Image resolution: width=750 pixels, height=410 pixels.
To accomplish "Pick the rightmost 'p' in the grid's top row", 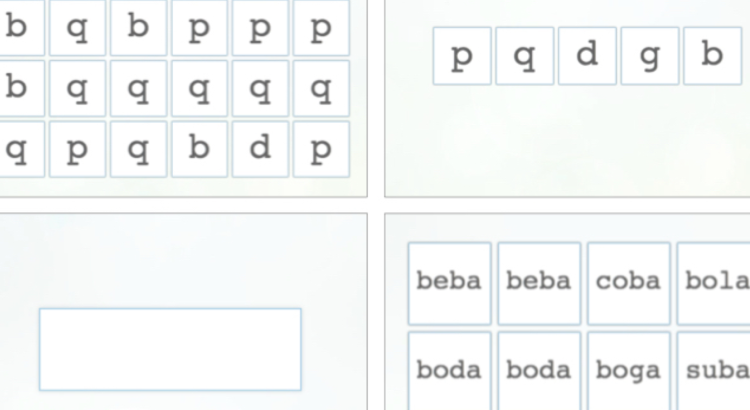I will (x=321, y=28).
